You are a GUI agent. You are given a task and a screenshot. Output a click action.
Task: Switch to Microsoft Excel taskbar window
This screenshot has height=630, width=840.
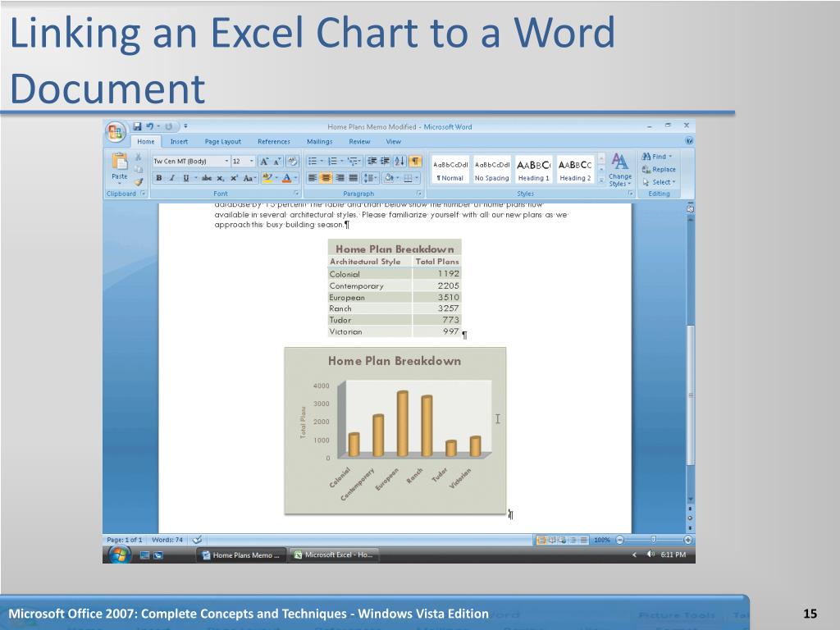334,555
